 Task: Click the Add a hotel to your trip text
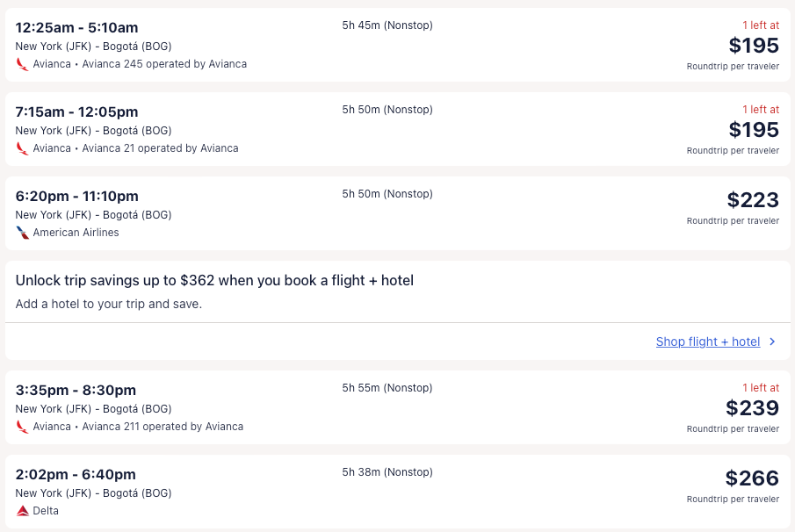coord(109,304)
